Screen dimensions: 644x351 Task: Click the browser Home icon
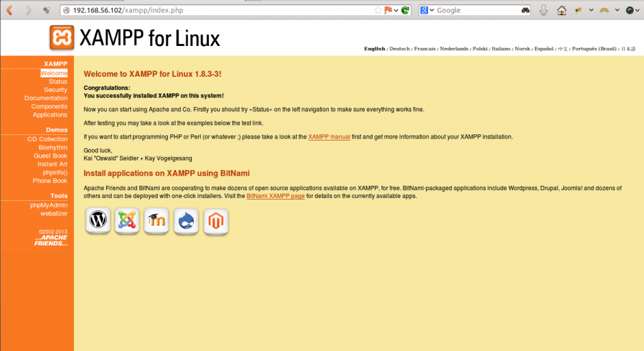(x=562, y=10)
